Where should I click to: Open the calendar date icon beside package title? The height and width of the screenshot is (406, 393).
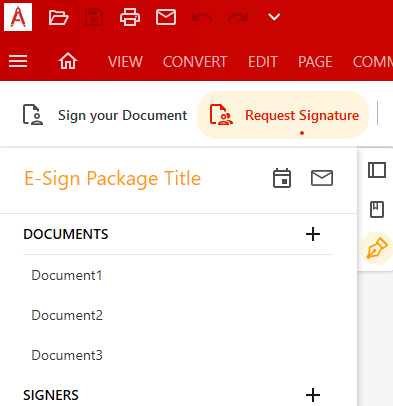click(x=282, y=178)
